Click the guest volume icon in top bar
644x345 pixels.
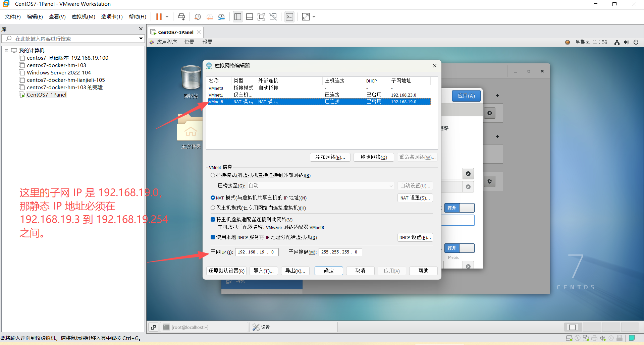tap(626, 42)
